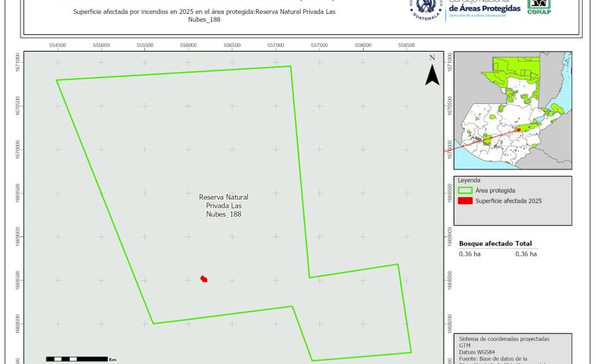Image resolution: width=596 pixels, height=364 pixels.
Task: Click the large green protected area in northern inset
Action: 517,76
